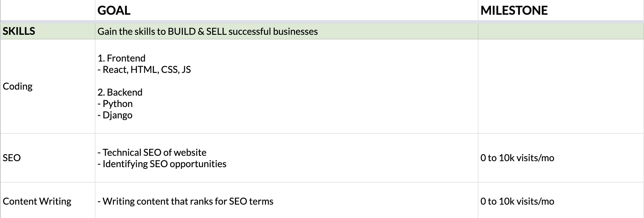Click the 'Technical SEO of website' line
Viewport: 644px width, 218px height.
pos(154,152)
